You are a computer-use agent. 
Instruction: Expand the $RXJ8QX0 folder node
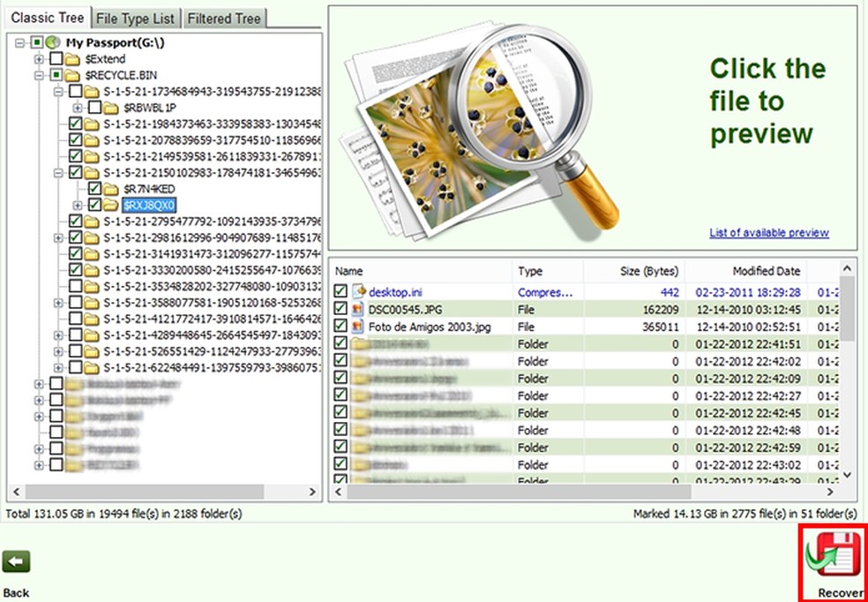click(77, 206)
